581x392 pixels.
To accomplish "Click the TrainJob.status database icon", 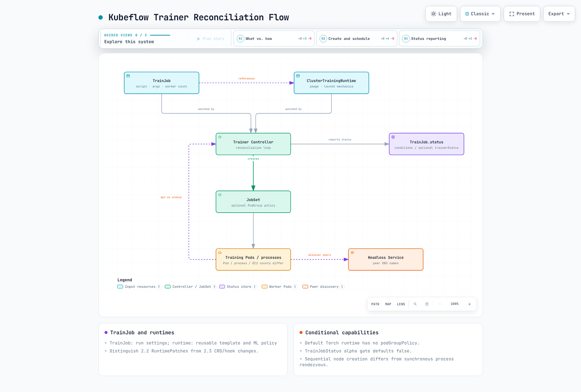I will click(x=393, y=137).
